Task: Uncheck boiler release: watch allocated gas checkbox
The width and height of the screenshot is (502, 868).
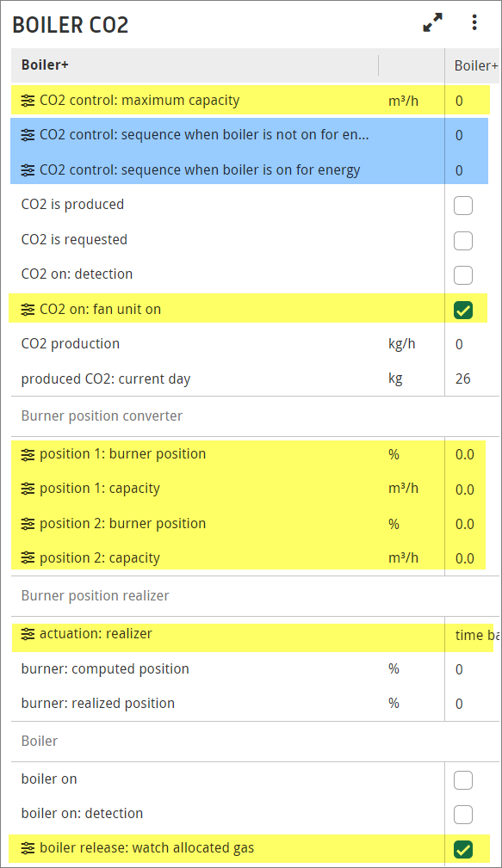Action: [463, 848]
